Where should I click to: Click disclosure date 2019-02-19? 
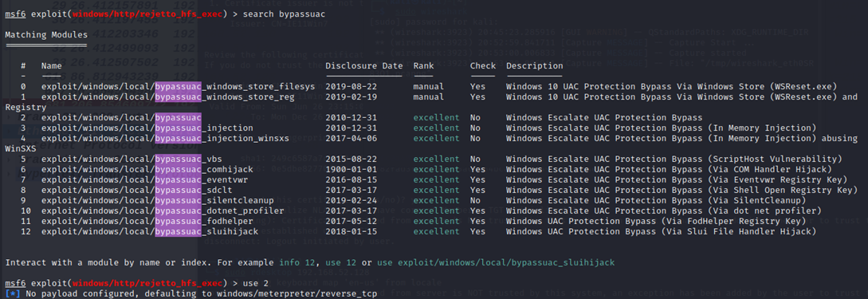(352, 97)
